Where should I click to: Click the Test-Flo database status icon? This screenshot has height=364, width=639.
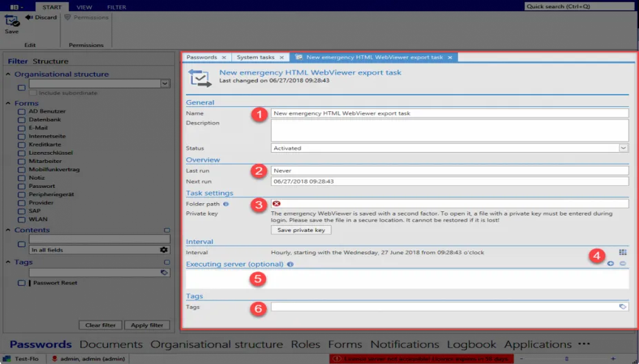(7, 358)
